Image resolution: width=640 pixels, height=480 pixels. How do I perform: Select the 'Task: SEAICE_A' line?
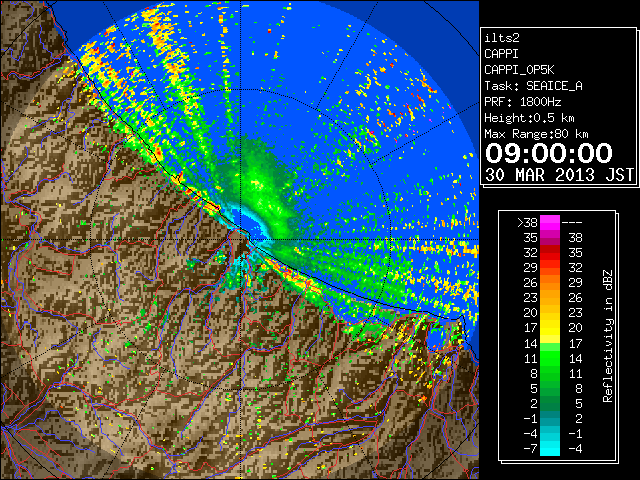point(533,86)
